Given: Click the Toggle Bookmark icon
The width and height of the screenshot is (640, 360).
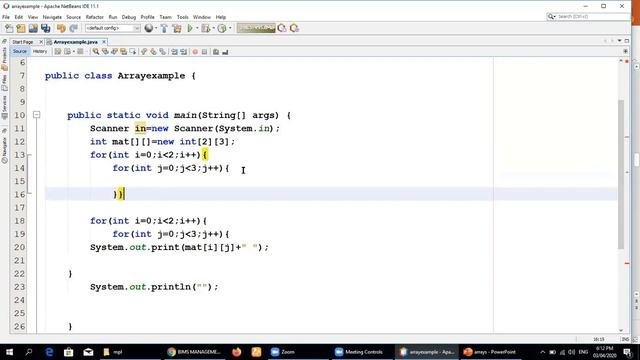Looking at the screenshot, I should point(162,52).
